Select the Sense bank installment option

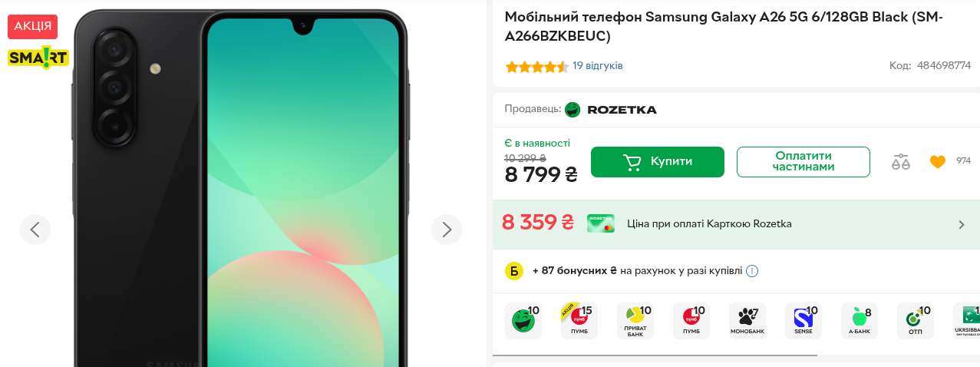[803, 321]
